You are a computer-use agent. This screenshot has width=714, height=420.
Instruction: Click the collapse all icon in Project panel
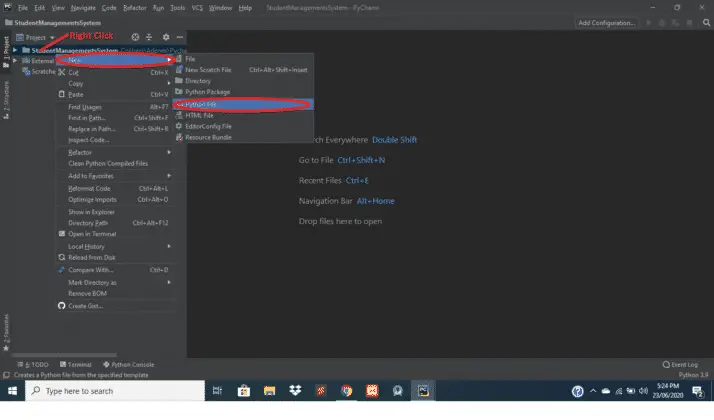click(149, 37)
